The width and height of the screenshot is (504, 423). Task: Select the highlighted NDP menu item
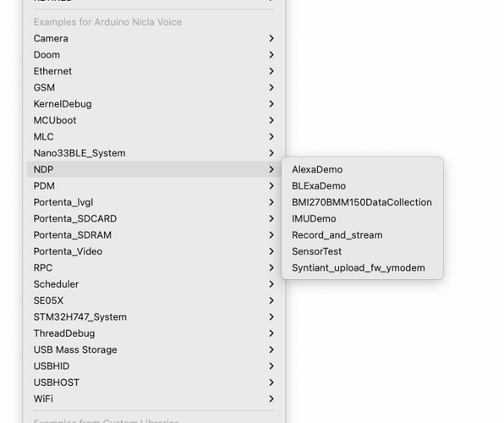154,169
